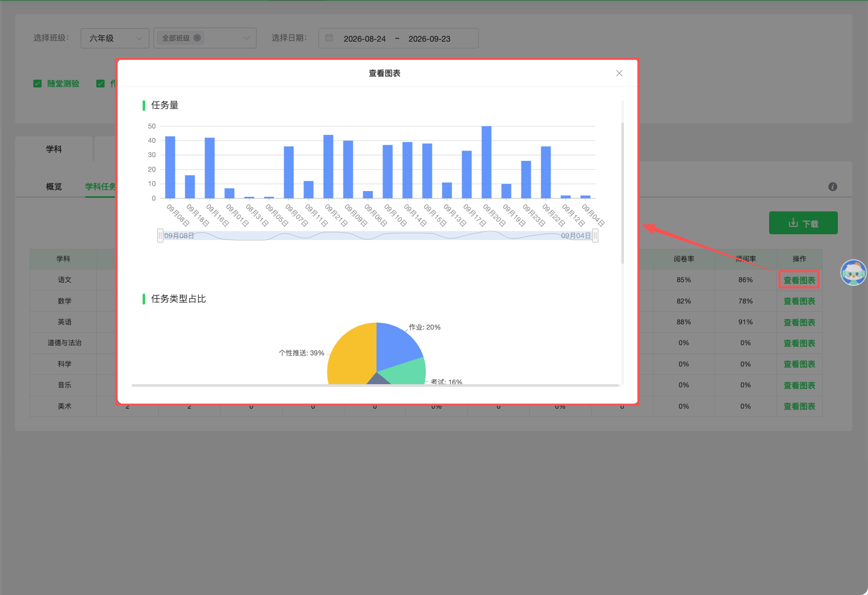Open 查看图表 for 数学 row
The width and height of the screenshot is (868, 595).
coord(799,301)
